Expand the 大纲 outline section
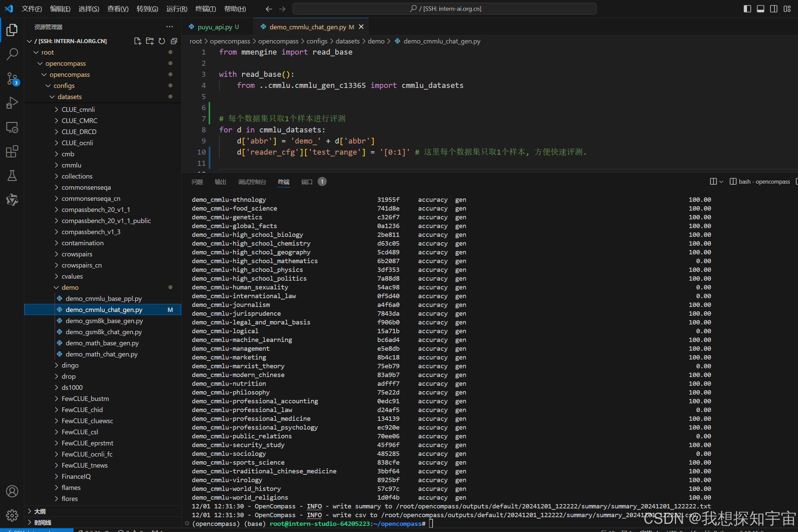This screenshot has height=532, width=798. point(40,511)
